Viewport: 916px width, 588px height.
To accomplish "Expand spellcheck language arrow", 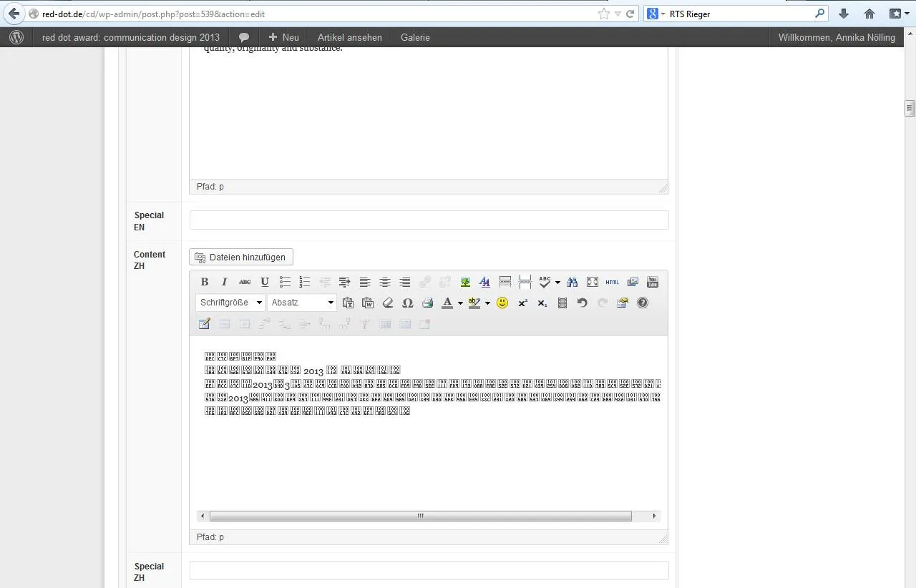I will (x=557, y=282).
